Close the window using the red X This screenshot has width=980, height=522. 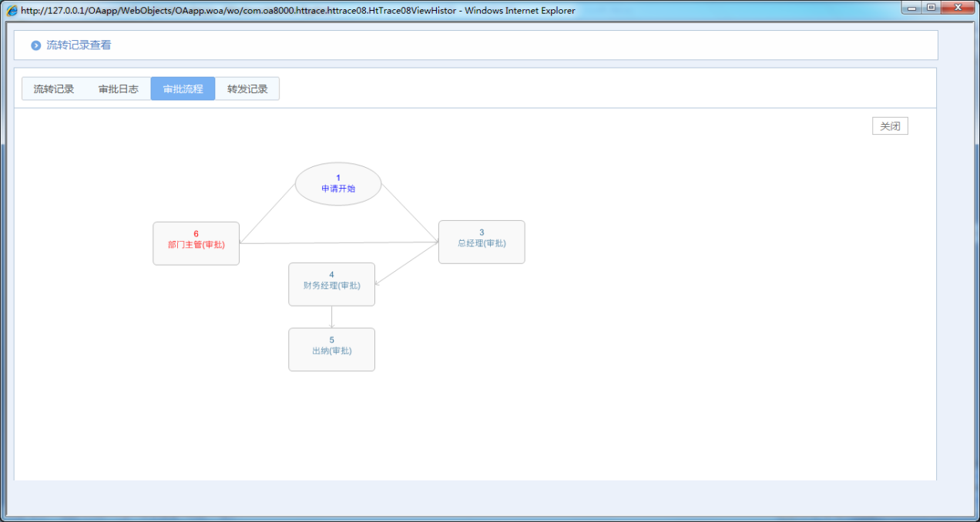[x=958, y=8]
